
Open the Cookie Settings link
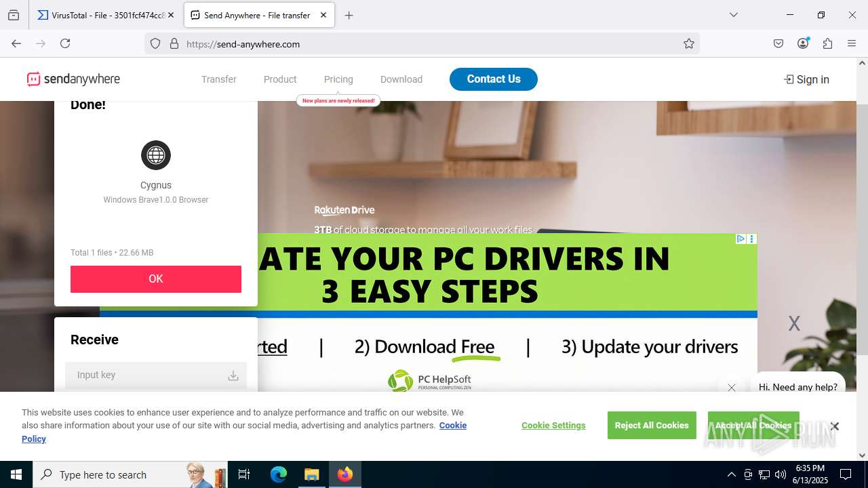[x=553, y=425]
